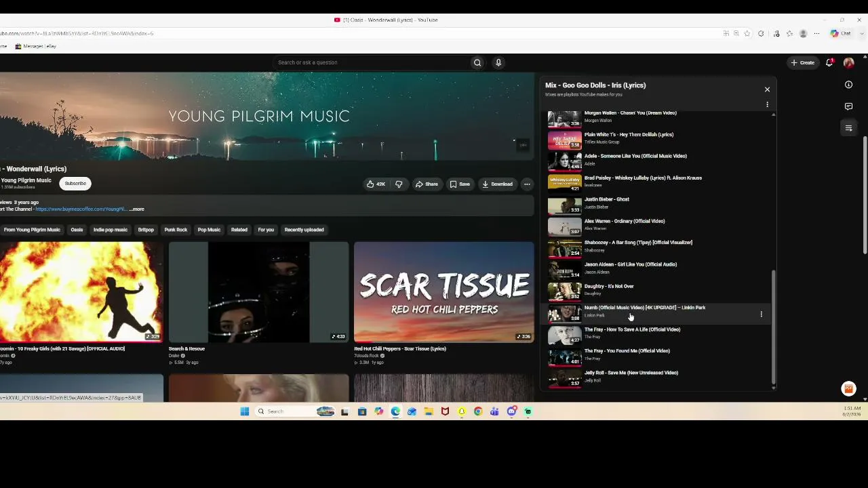The width and height of the screenshot is (868, 488).
Task: Open the video info side panel icon
Action: 848,85
